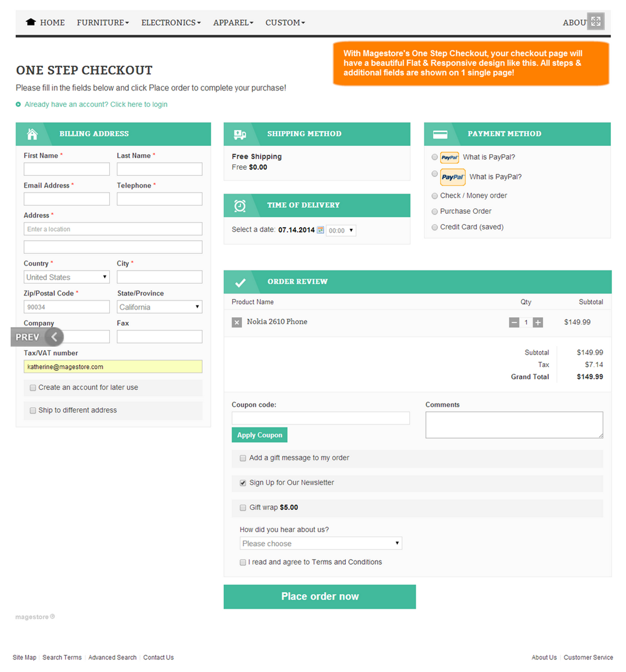Click the Comments text area
626x672 pixels.
point(514,425)
